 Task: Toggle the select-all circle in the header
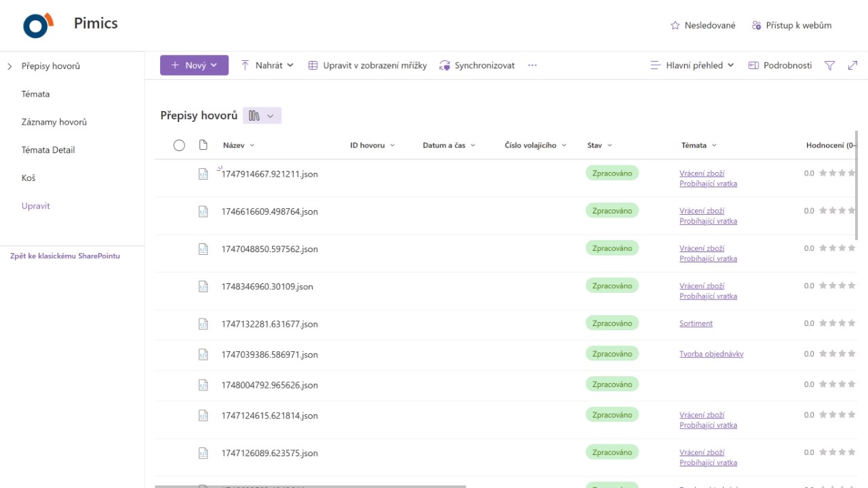click(179, 145)
